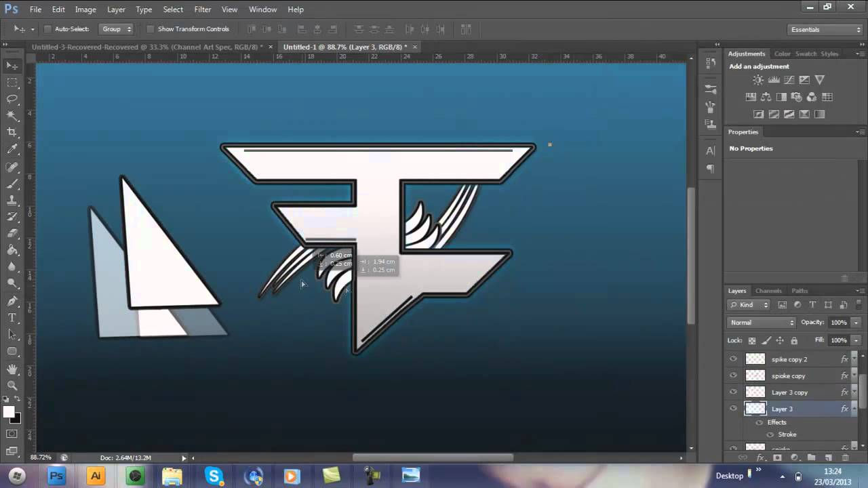The image size is (868, 488).
Task: Select the Horizontal Type tool
Action: click(x=12, y=318)
